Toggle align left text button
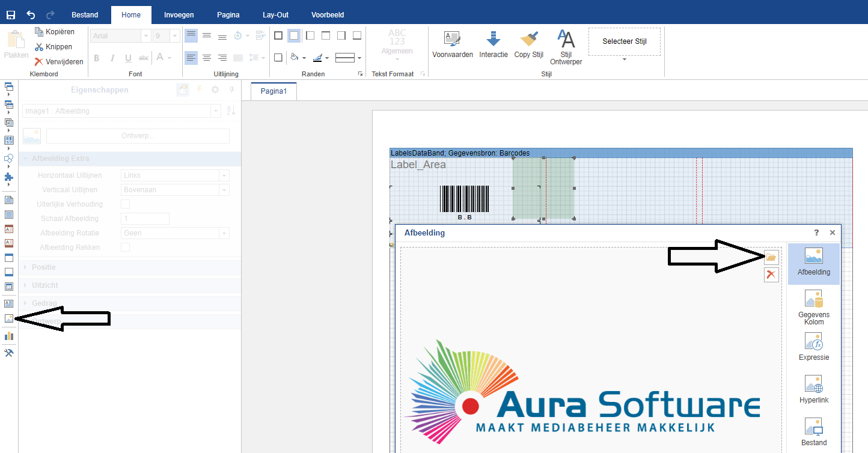 click(x=191, y=58)
